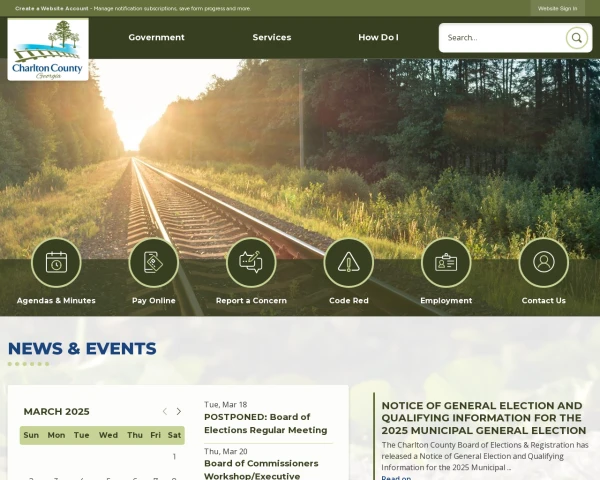Image resolution: width=600 pixels, height=480 pixels.
Task: Follow the Create a Website Account link
Action: click(52, 8)
